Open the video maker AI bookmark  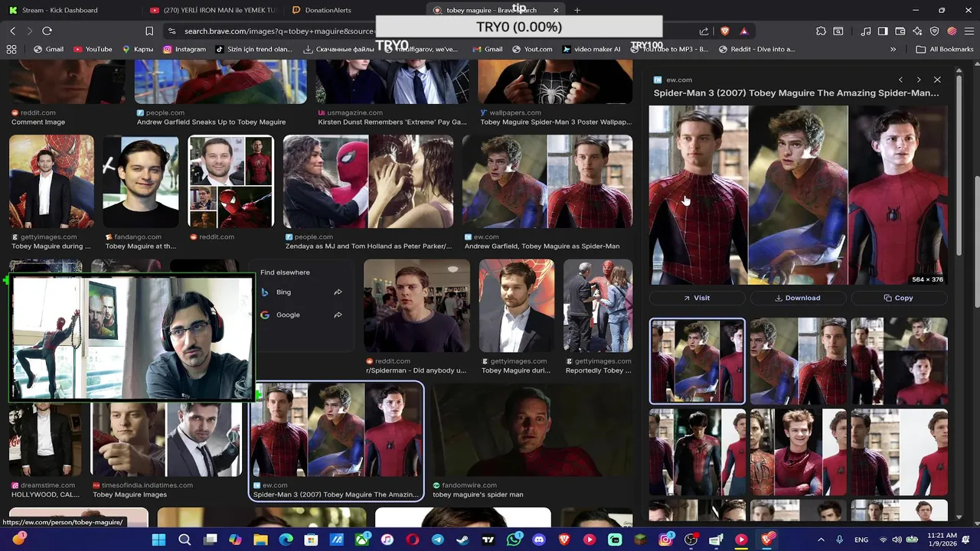click(x=591, y=49)
